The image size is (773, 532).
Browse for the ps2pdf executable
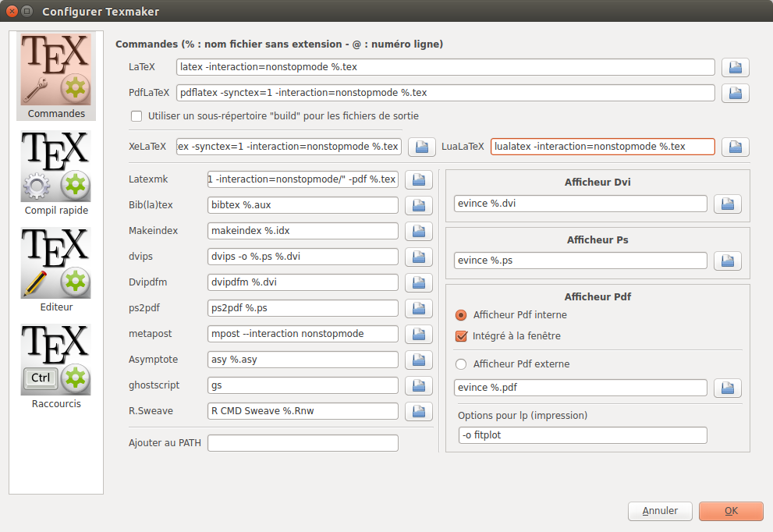[419, 309]
